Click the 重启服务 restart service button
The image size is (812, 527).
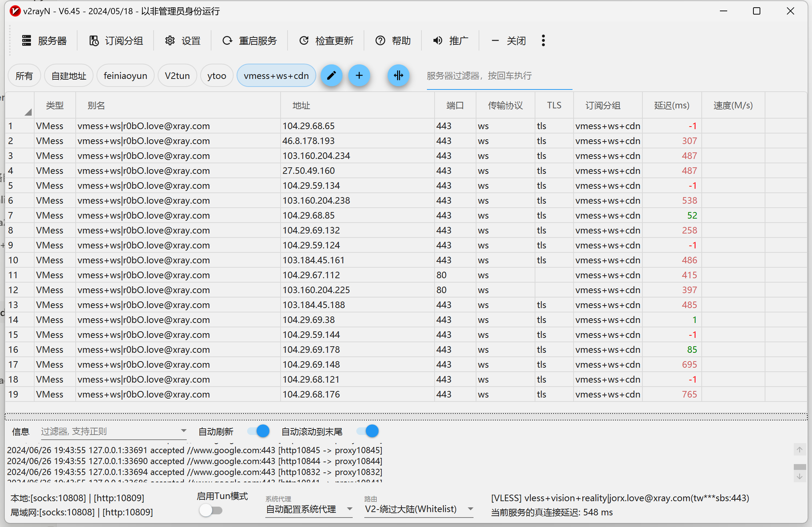(x=250, y=40)
